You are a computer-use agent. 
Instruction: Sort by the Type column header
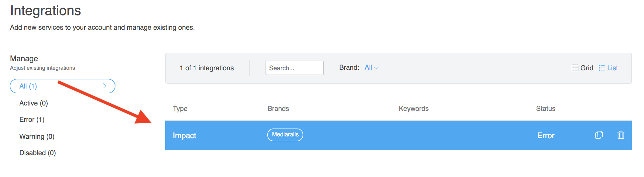180,109
